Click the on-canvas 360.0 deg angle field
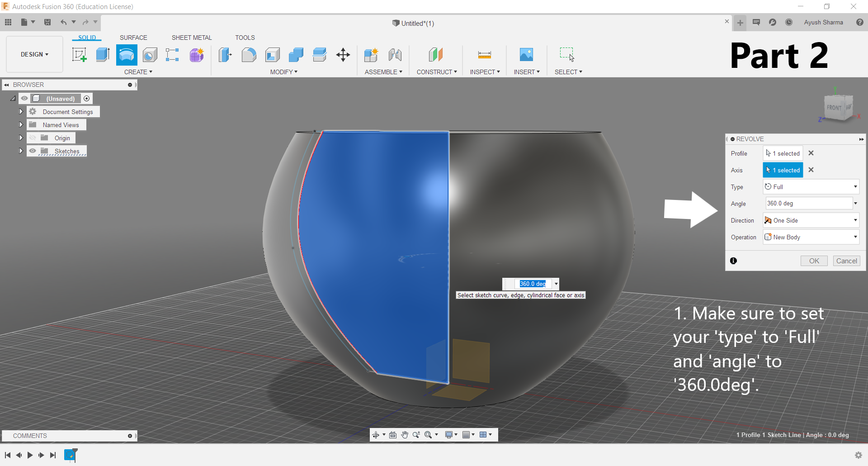The image size is (868, 466). pyautogui.click(x=533, y=284)
